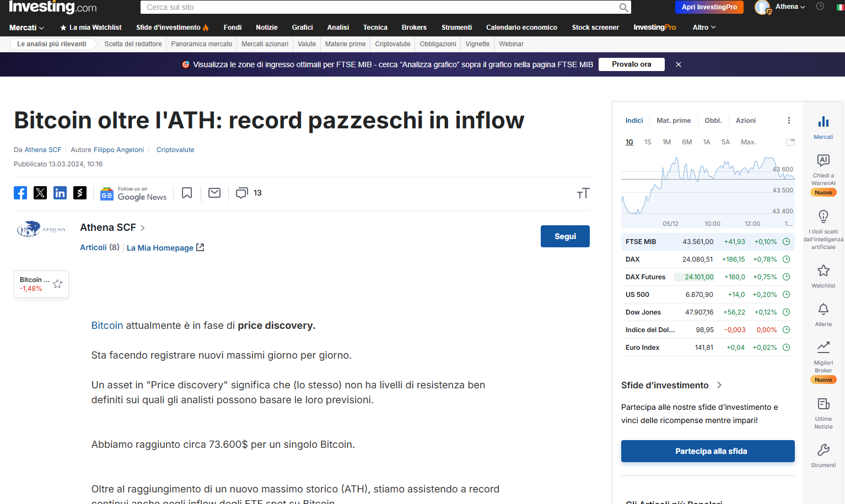Open Athena user avatar
The image size is (845, 504).
762,7
